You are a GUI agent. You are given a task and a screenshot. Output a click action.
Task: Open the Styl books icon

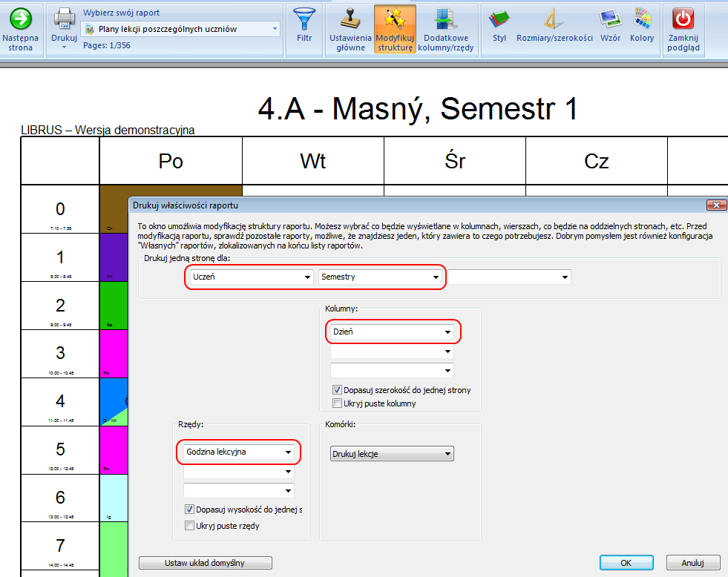[x=499, y=19]
